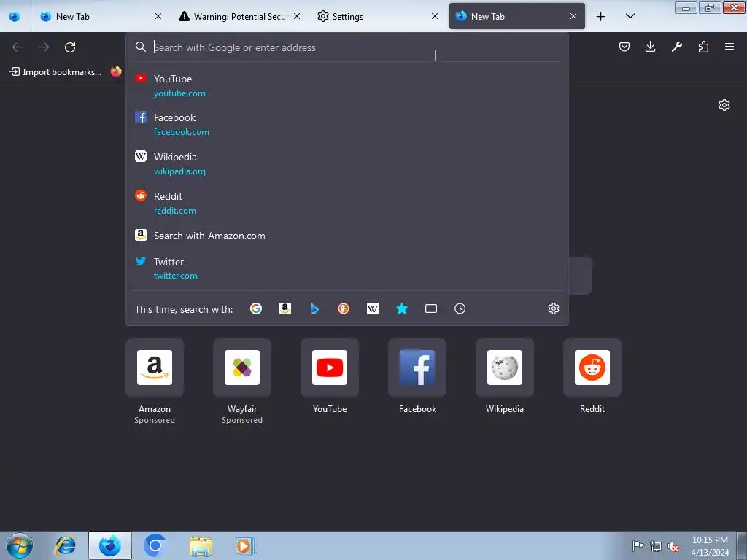Open Firefox View pinned tab icon
Viewport: 747px width, 560px height.
point(15,16)
